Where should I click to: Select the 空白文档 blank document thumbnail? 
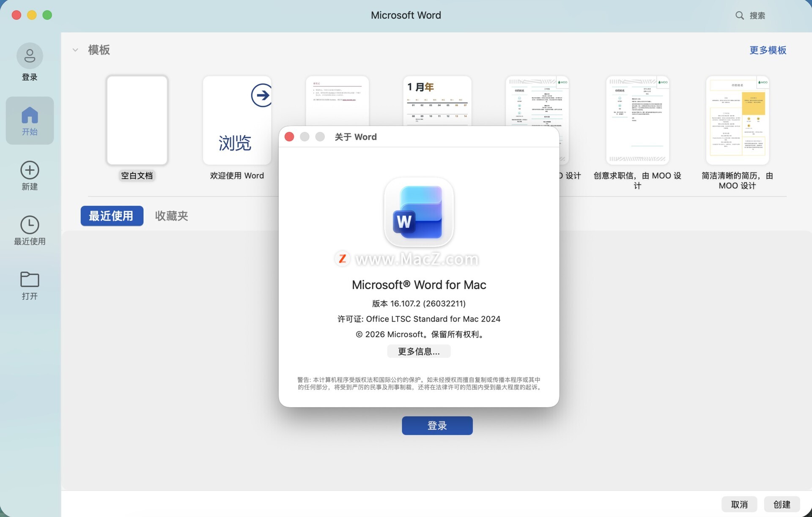pos(137,120)
